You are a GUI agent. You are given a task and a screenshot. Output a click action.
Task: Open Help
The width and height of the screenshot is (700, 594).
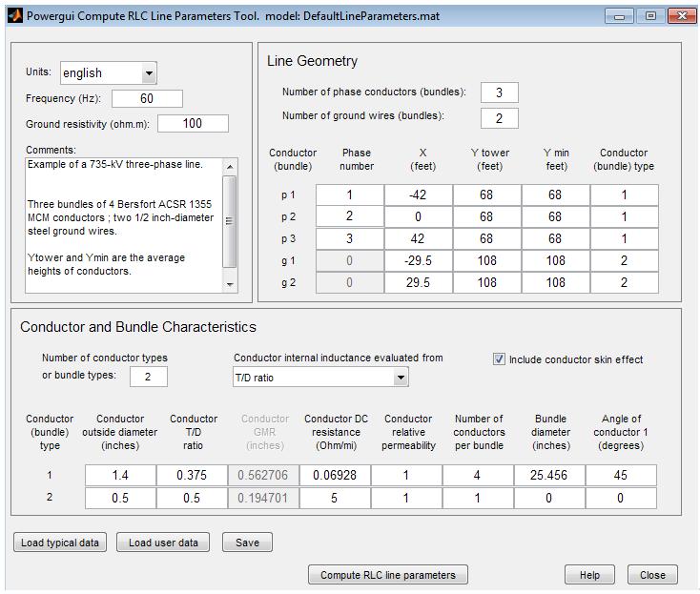coord(589,575)
